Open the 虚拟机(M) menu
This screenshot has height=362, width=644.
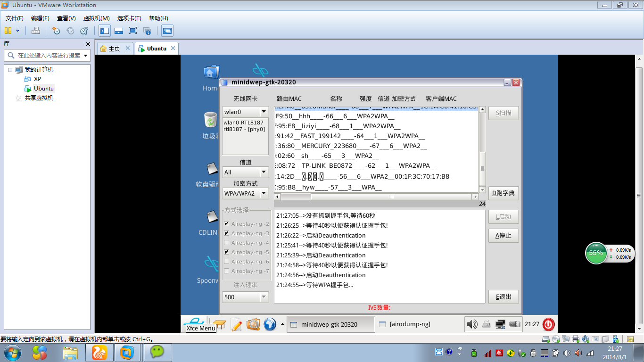click(x=96, y=18)
